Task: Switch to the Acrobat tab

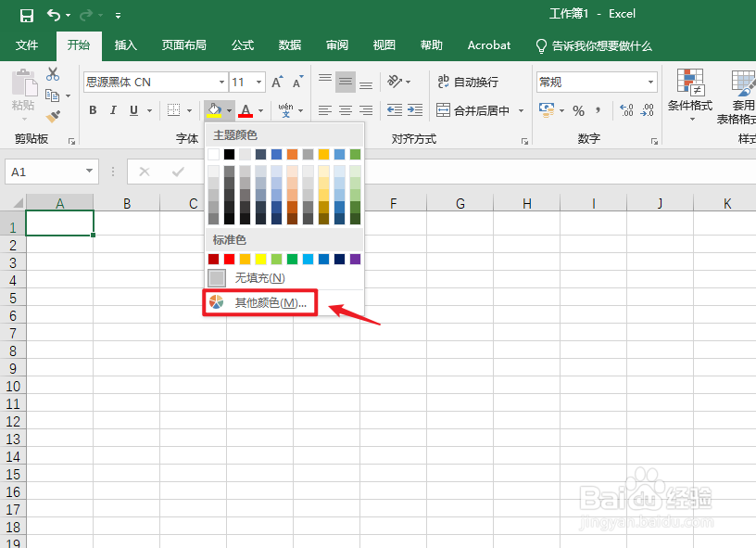Action: click(489, 45)
